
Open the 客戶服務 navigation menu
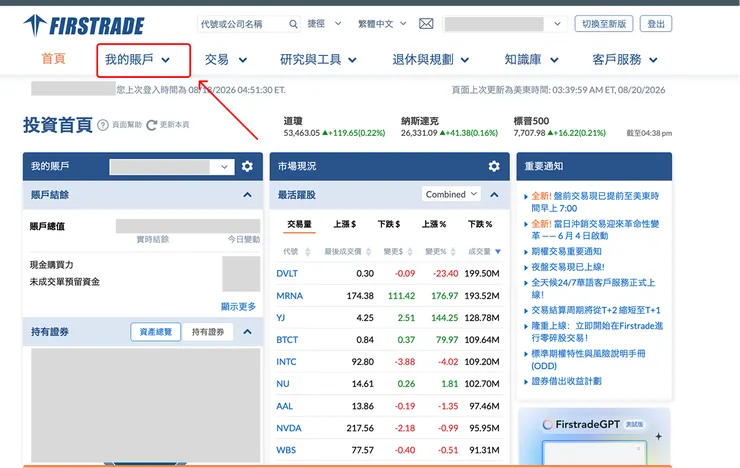pos(625,60)
